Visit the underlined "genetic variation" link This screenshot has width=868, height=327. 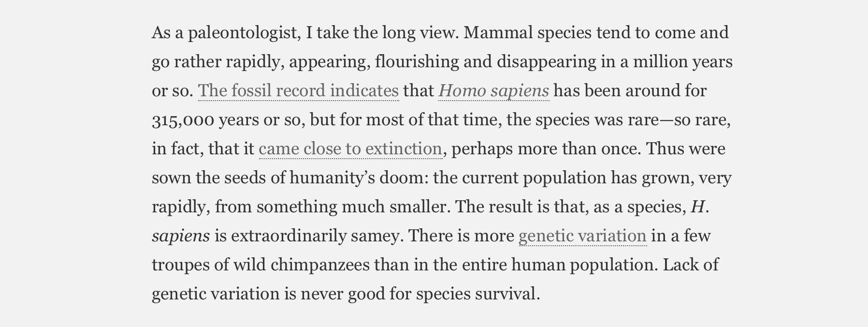(x=582, y=236)
